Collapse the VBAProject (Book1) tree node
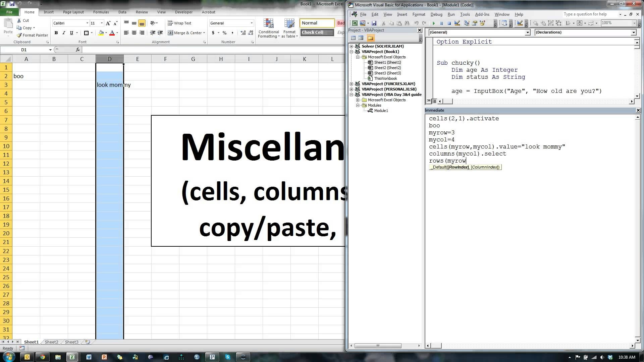 [x=352, y=52]
